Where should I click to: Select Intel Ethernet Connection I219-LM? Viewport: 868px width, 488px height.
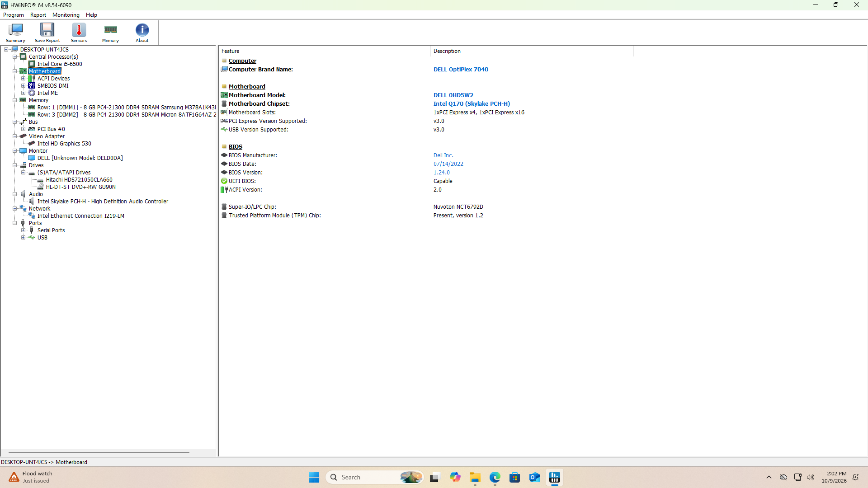[81, 216]
